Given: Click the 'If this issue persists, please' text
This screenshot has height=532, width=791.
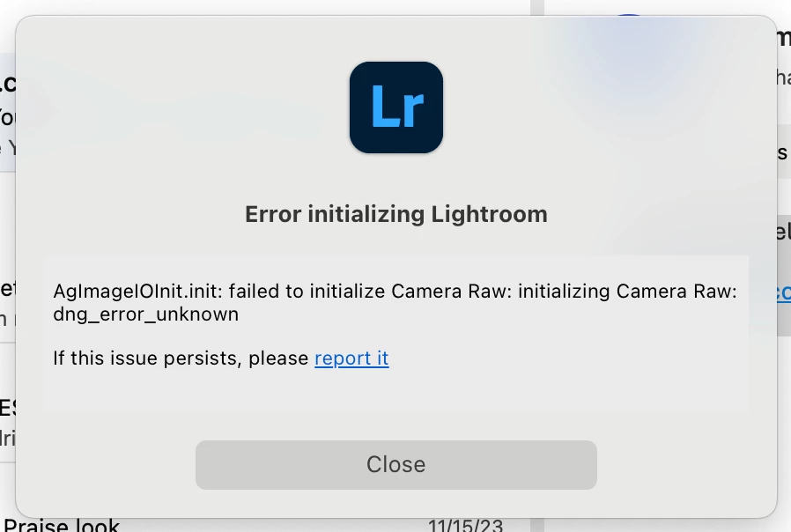Looking at the screenshot, I should (181, 358).
